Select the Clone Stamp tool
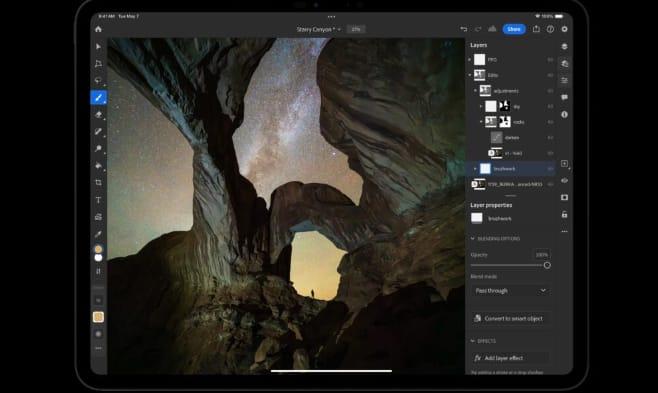Screen dimensions: 658x393 click(98, 148)
